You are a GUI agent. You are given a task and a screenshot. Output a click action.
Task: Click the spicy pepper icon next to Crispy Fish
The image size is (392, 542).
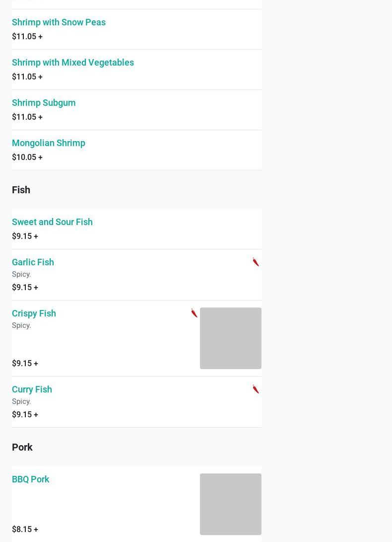coord(194,313)
